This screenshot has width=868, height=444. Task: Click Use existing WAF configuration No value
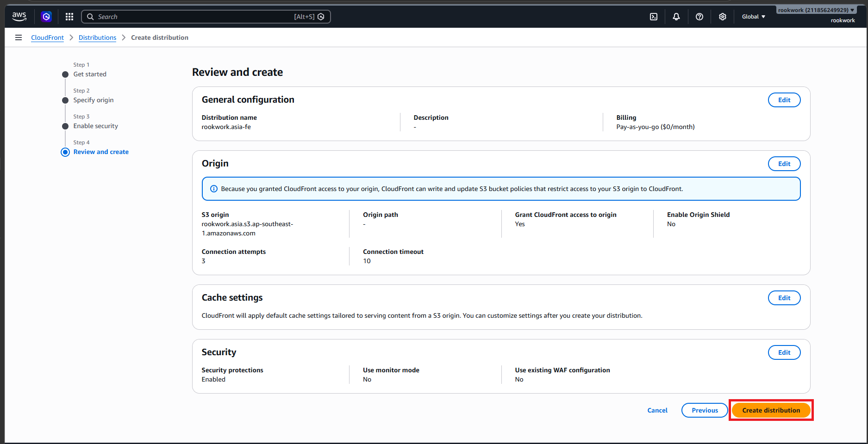(x=519, y=379)
